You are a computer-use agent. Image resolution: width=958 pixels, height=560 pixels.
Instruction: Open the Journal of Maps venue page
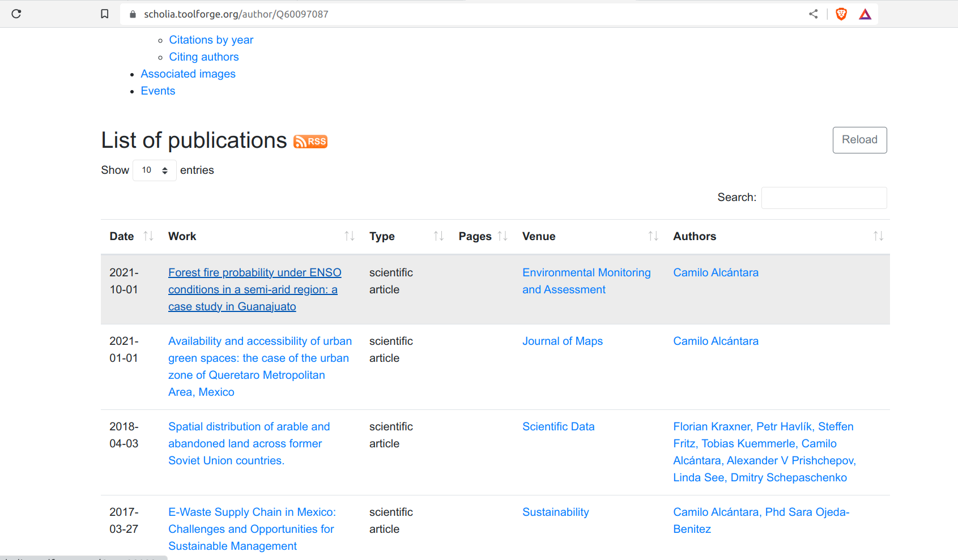click(563, 341)
